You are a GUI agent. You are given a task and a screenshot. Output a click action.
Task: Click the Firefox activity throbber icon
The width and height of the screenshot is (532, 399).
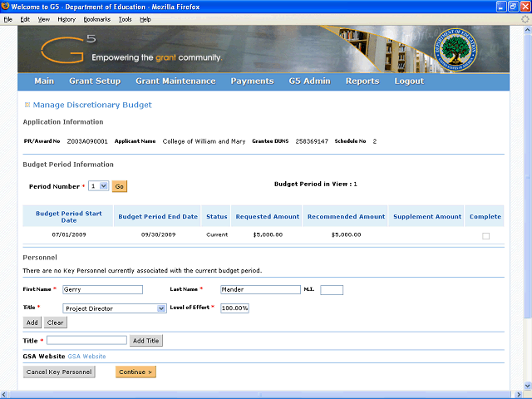[x=525, y=18]
